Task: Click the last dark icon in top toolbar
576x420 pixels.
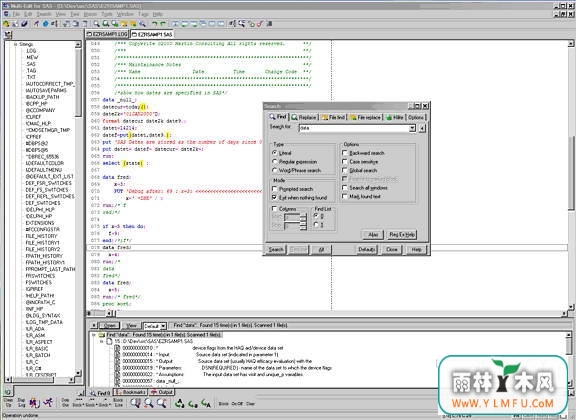Action: [x=269, y=24]
